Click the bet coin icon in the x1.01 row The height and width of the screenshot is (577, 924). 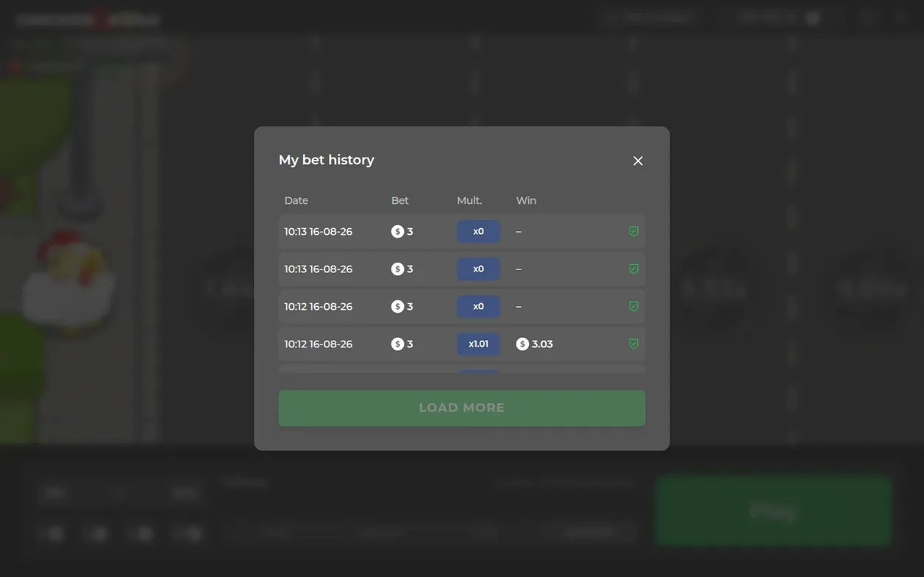tap(397, 344)
